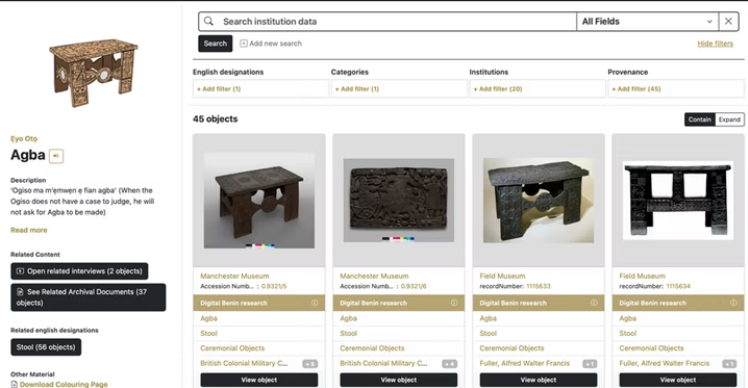Click Stool tag on card 0.9321/6
Screen dimensions: 748x388
[x=349, y=333]
